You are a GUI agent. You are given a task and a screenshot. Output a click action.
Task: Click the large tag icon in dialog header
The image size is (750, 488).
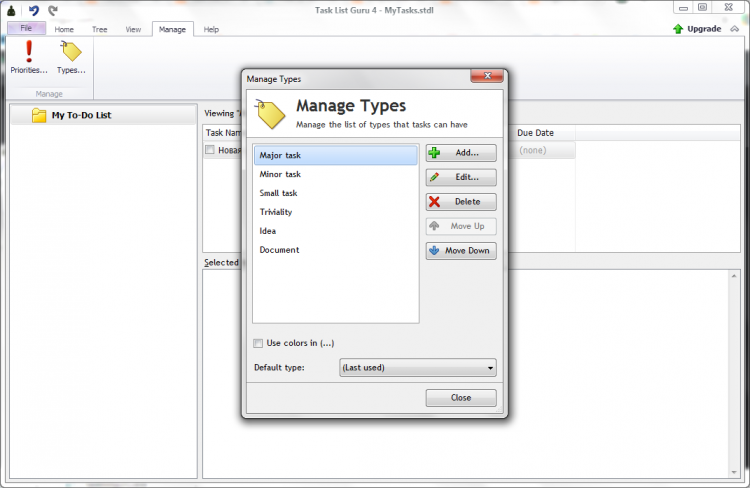click(270, 114)
